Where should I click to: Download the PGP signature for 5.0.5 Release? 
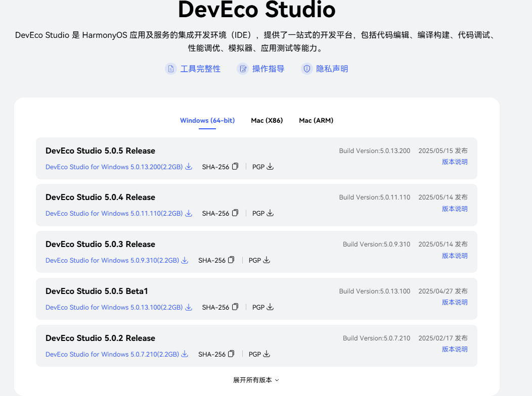(270, 166)
